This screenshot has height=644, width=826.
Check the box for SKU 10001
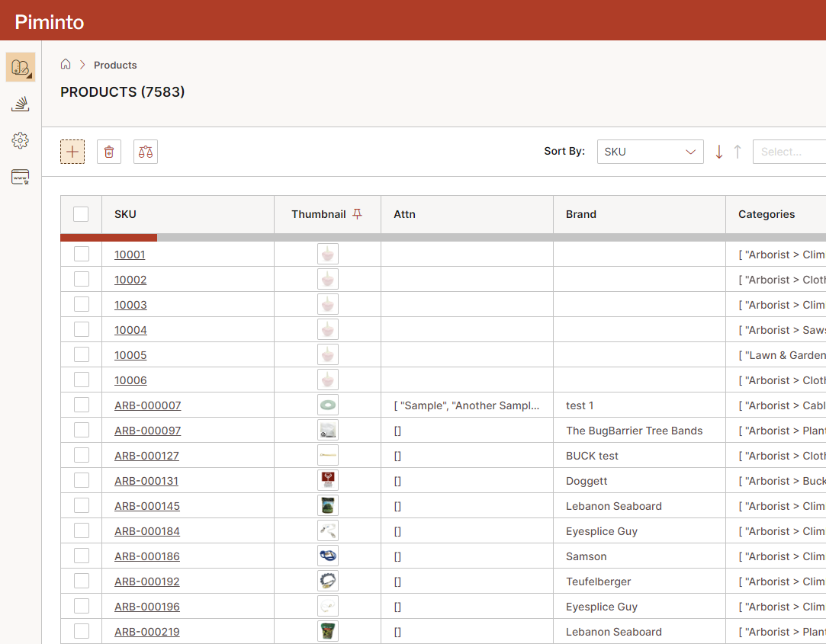(x=82, y=254)
